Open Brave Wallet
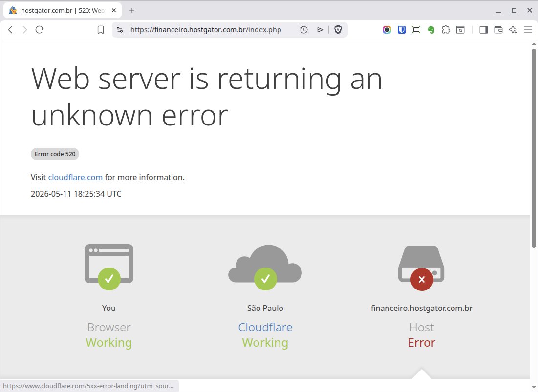Screen dimensions: 538x392 [498, 30]
